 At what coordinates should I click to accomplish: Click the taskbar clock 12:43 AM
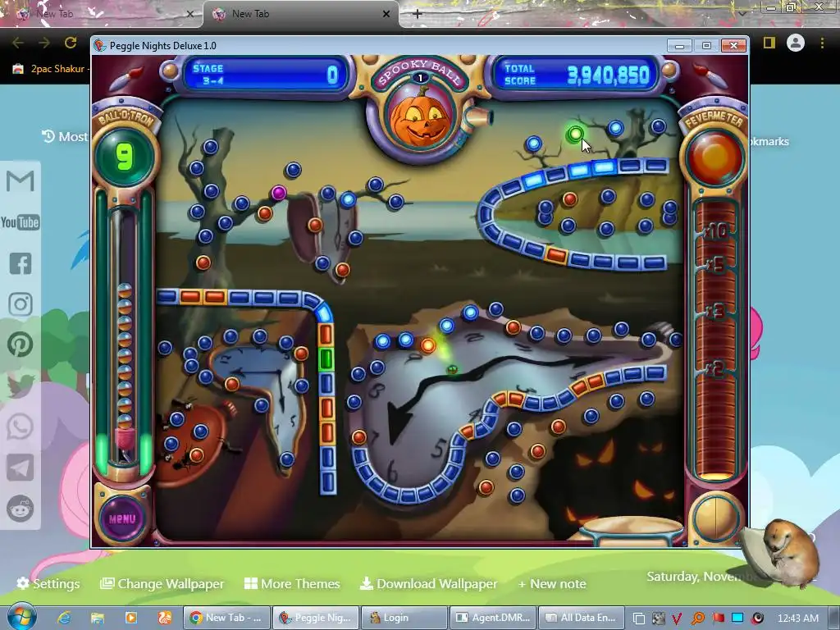point(797,619)
